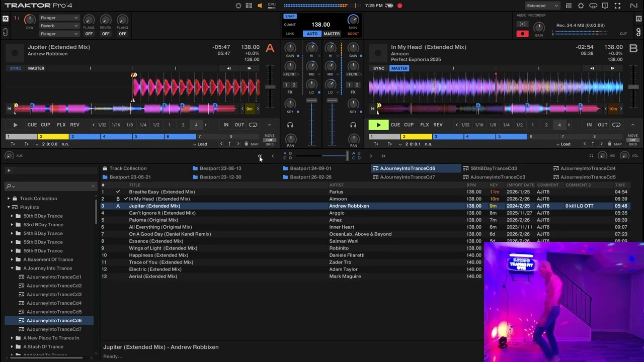Toggle fullscreen mode icon in header
This screenshot has width=644, height=362.
617,6
